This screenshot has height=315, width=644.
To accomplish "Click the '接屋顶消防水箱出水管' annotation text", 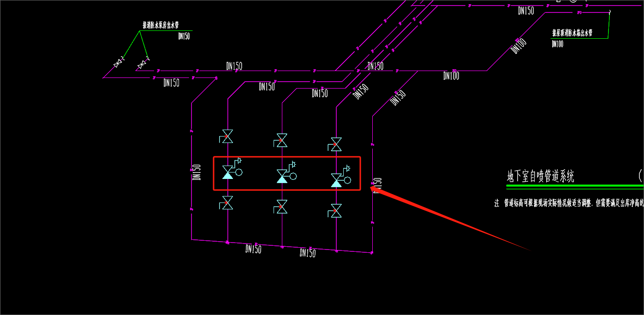I will click(x=572, y=33).
